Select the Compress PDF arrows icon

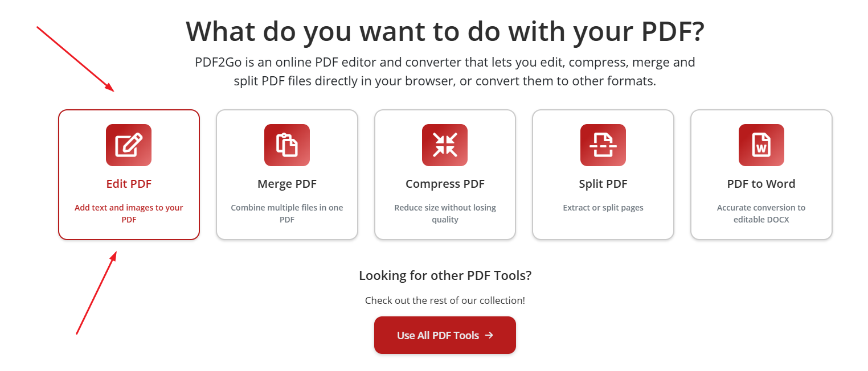(445, 145)
